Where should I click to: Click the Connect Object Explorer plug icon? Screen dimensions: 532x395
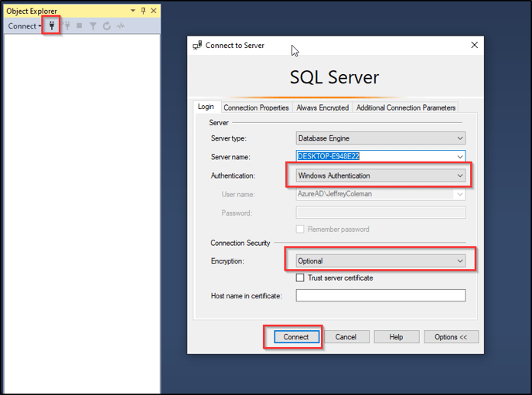pos(52,26)
